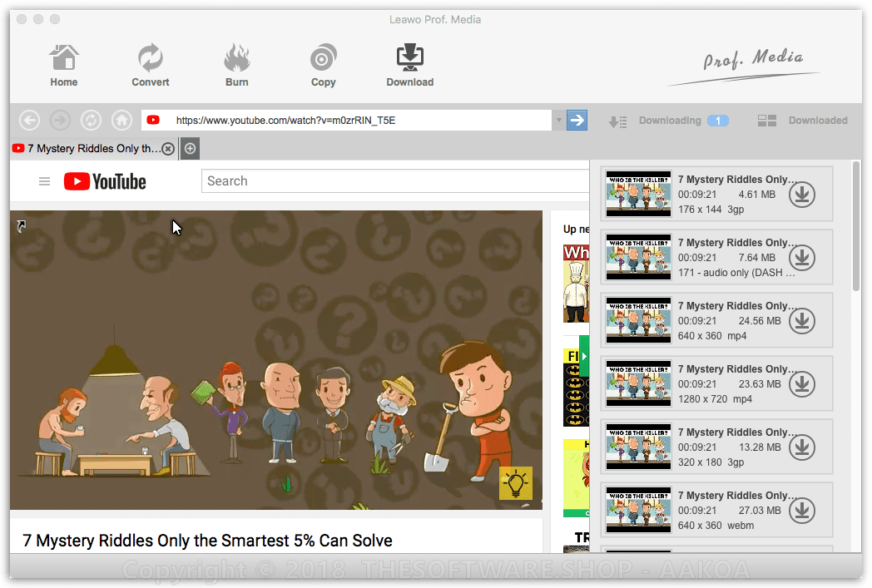The height and width of the screenshot is (588, 872).
Task: Download the 176 x 144 3gp version
Action: coord(801,195)
